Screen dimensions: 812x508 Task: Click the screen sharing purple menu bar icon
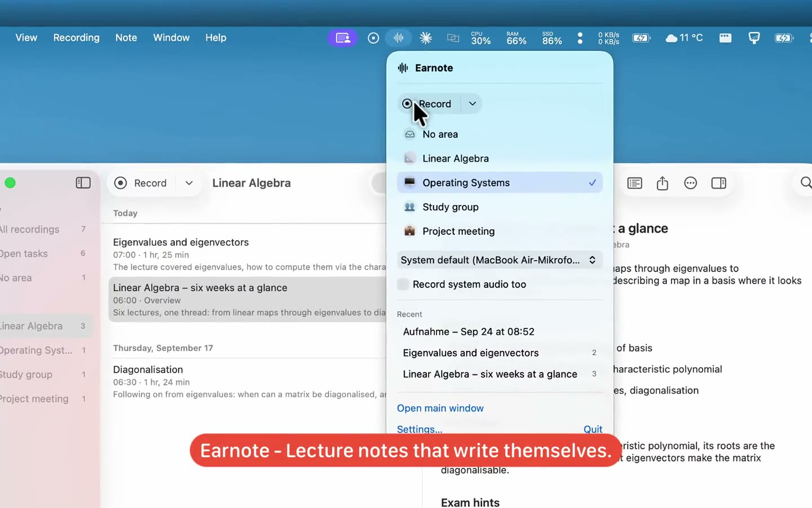[343, 38]
